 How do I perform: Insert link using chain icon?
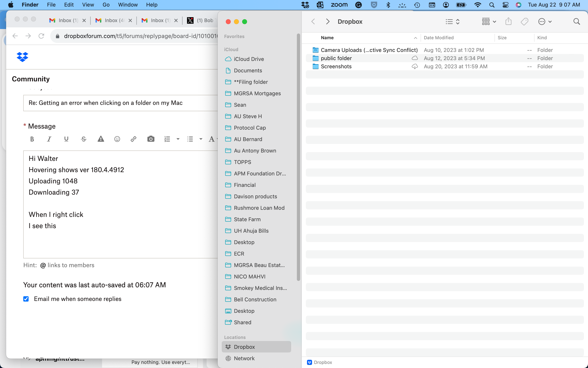133,139
